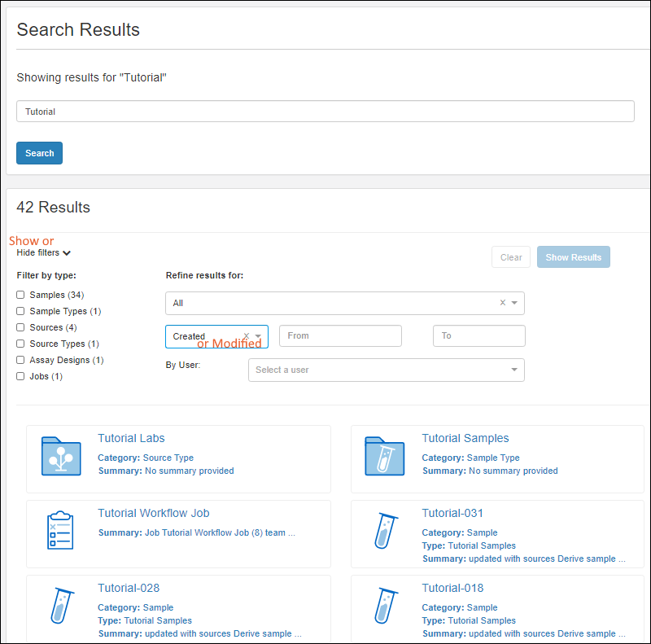Open the Created date type dropdown arrow
This screenshot has width=651, height=644.
coord(258,336)
